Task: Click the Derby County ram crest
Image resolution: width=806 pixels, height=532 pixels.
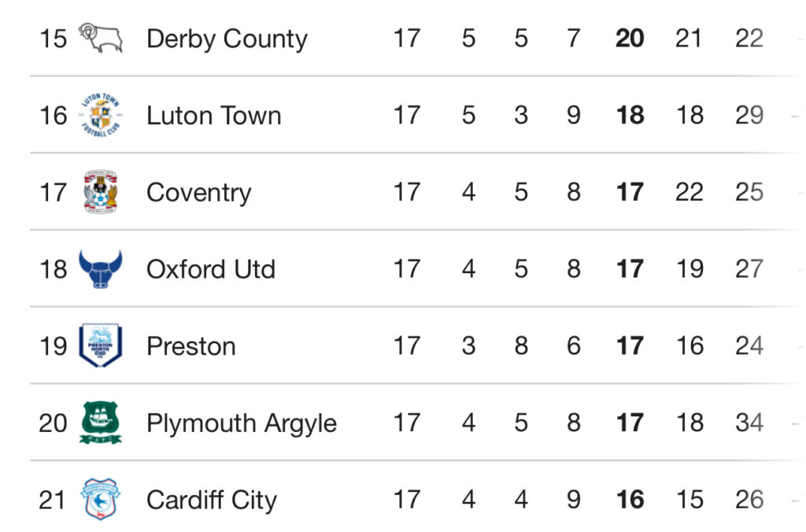Action: click(x=101, y=38)
